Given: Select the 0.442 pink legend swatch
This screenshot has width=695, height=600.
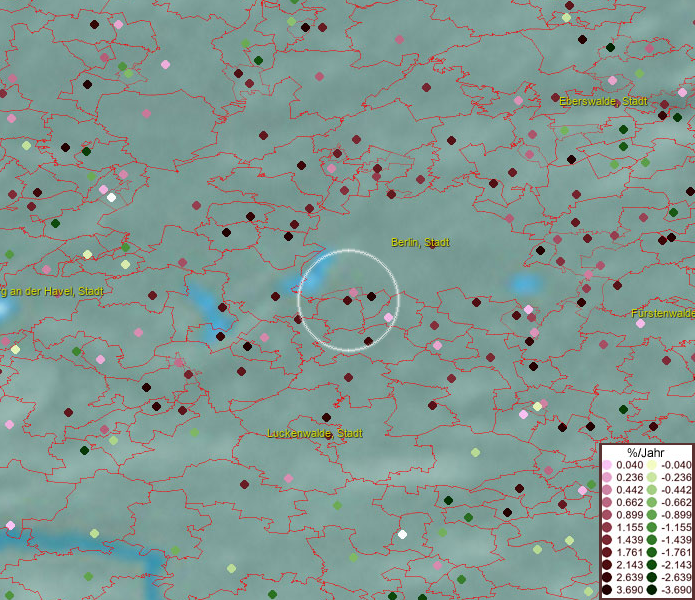Looking at the screenshot, I should 607,490.
